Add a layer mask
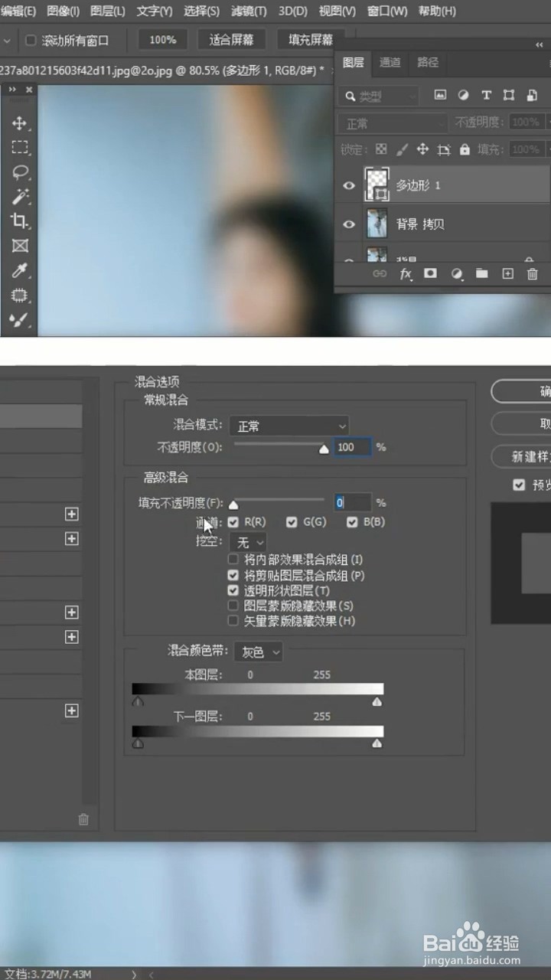The height and width of the screenshot is (980, 551). click(430, 273)
